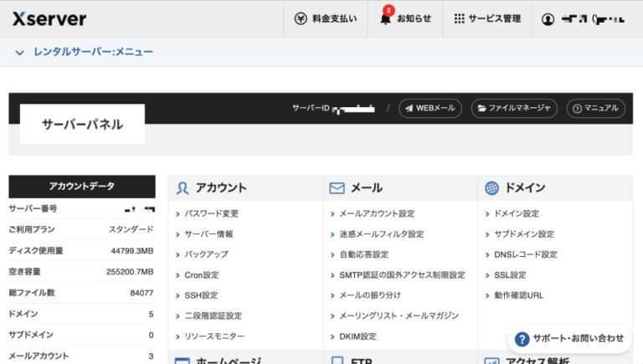
Task: Expand the レンタルサーバー:メニュー chevron
Action: 20,52
